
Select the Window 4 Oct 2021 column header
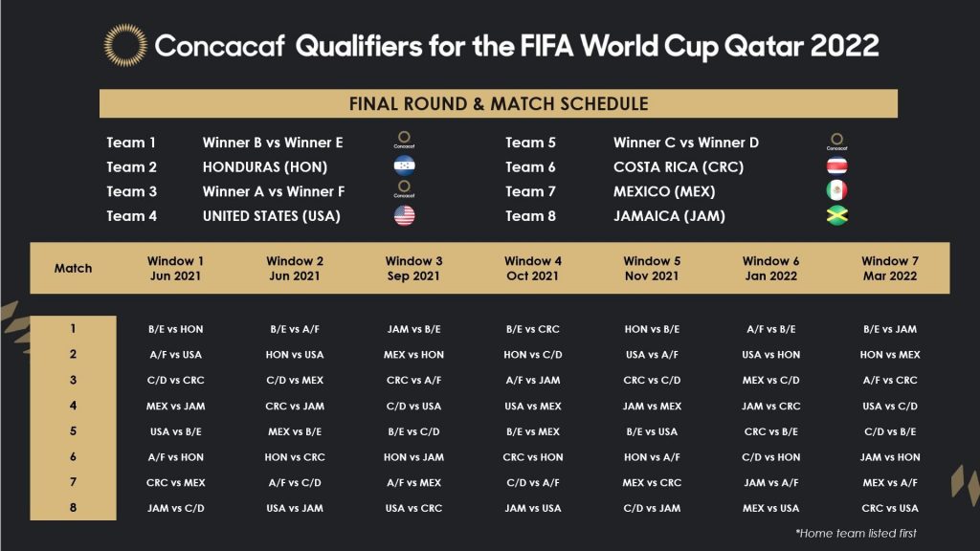(533, 268)
